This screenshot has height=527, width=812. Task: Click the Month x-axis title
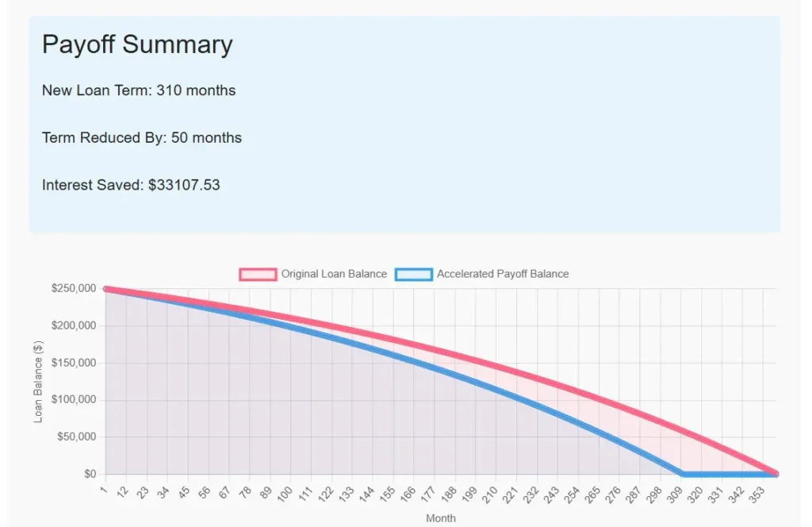coord(441,518)
